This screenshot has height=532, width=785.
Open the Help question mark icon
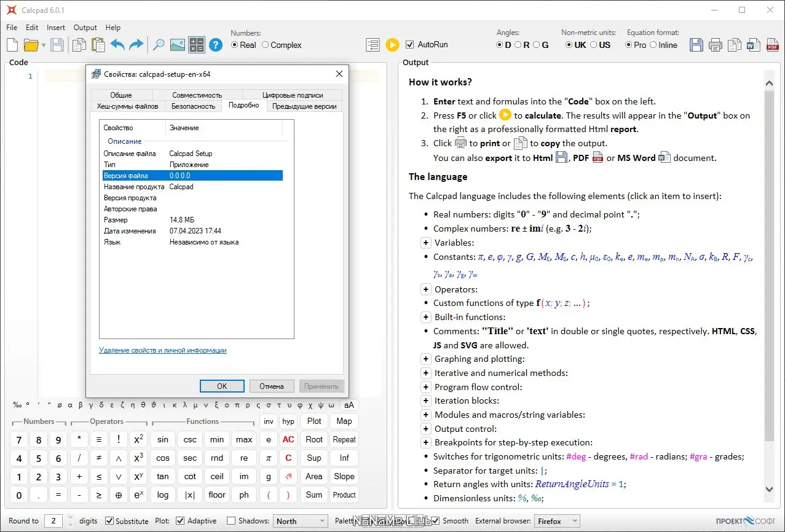215,45
